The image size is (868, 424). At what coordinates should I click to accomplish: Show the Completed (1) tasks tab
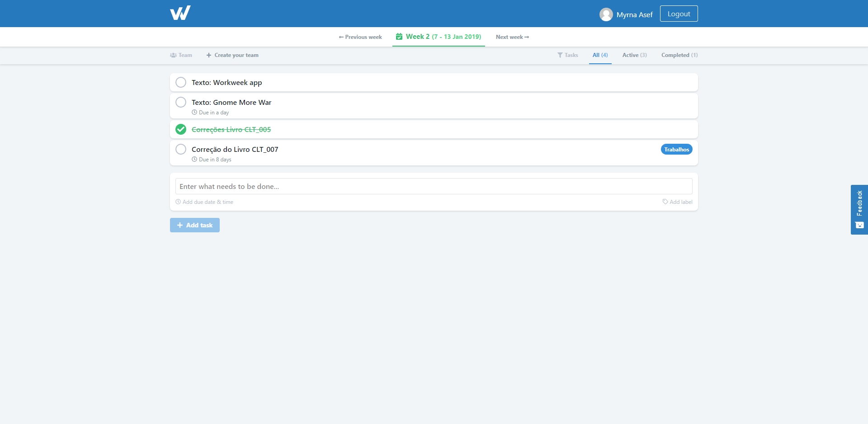[x=679, y=55]
